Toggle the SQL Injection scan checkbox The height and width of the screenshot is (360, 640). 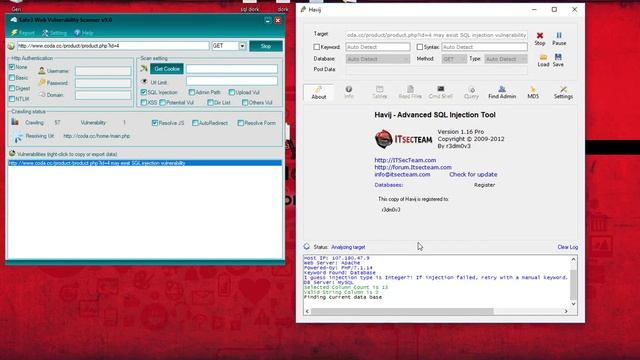pyautogui.click(x=144, y=92)
